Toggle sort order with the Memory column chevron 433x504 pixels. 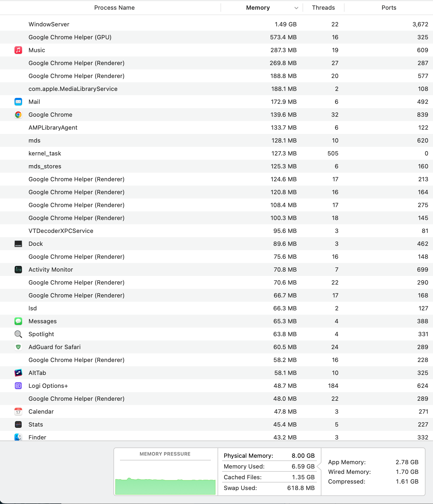[296, 8]
